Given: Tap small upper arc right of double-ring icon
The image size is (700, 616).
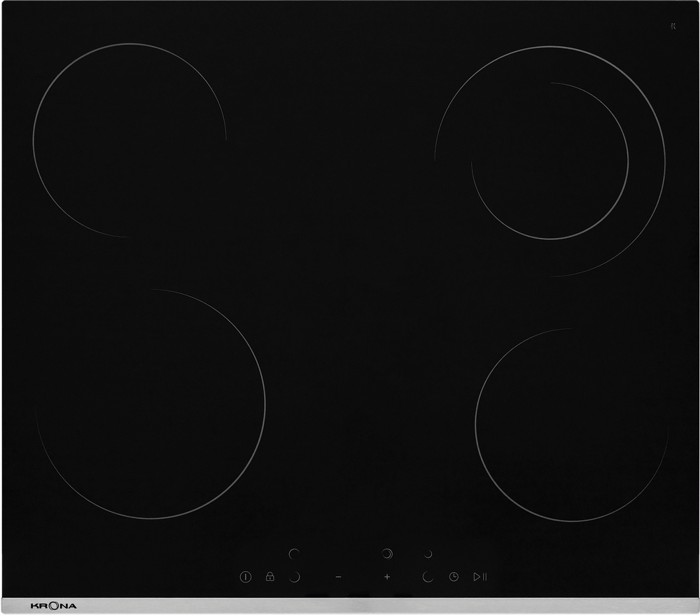Looking at the screenshot, I should point(427,554).
